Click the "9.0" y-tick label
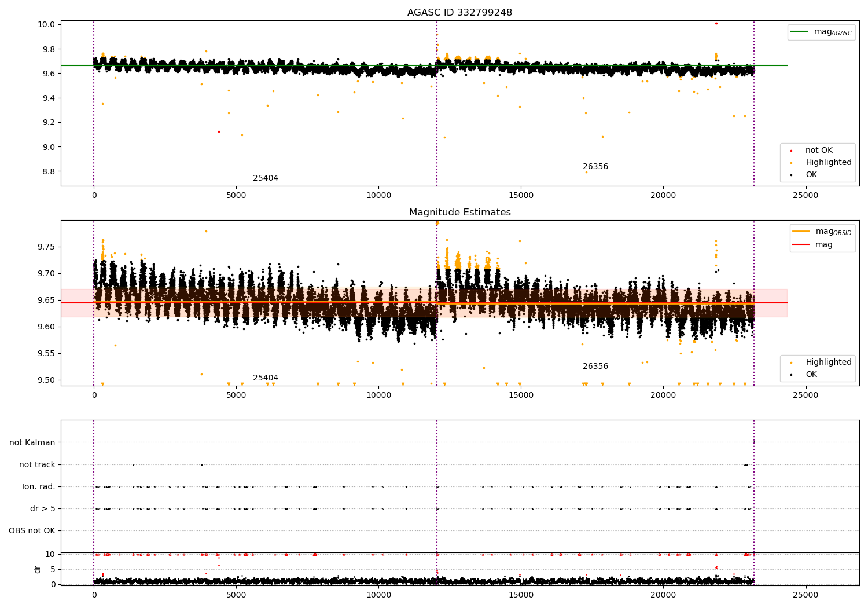 (x=49, y=147)
